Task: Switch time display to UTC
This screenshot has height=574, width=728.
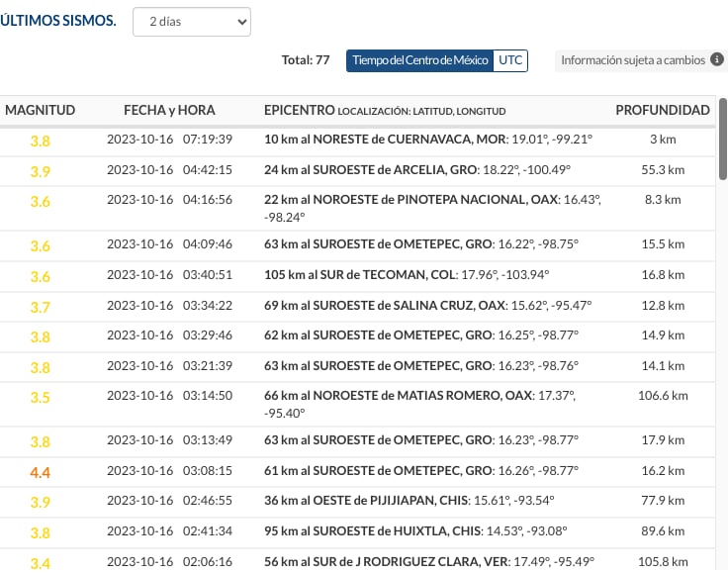Action: tap(510, 60)
